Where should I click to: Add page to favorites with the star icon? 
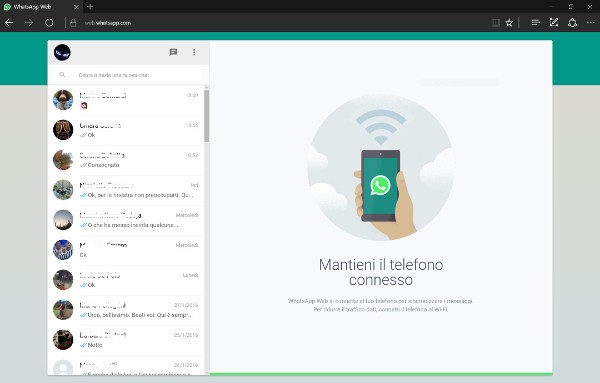509,23
